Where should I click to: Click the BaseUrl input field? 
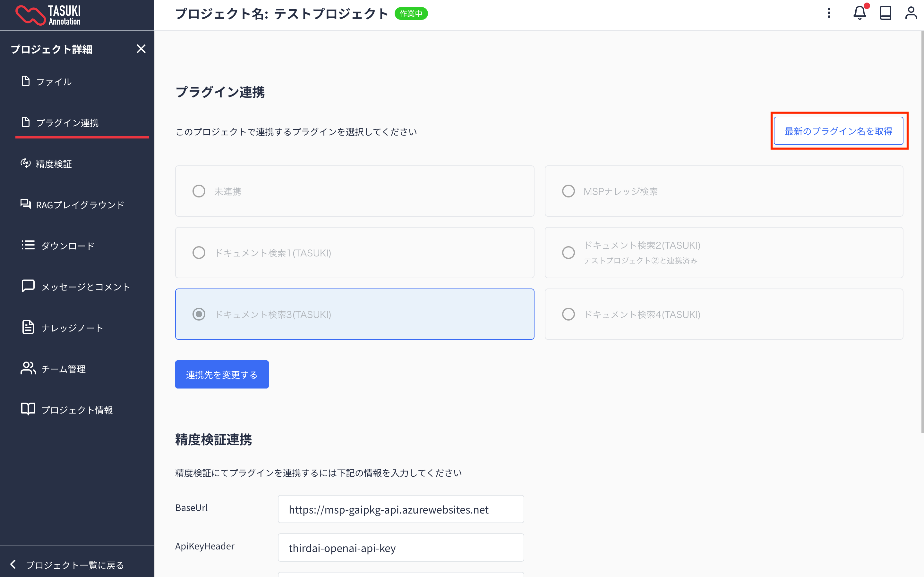click(x=400, y=509)
